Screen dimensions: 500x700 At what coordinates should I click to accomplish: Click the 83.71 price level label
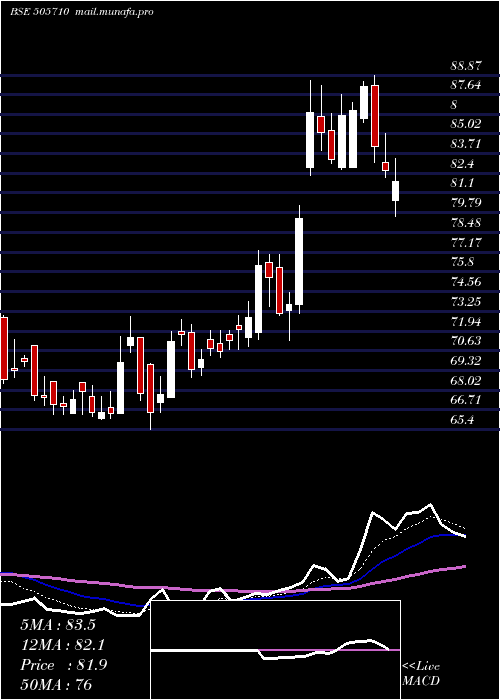click(x=466, y=144)
